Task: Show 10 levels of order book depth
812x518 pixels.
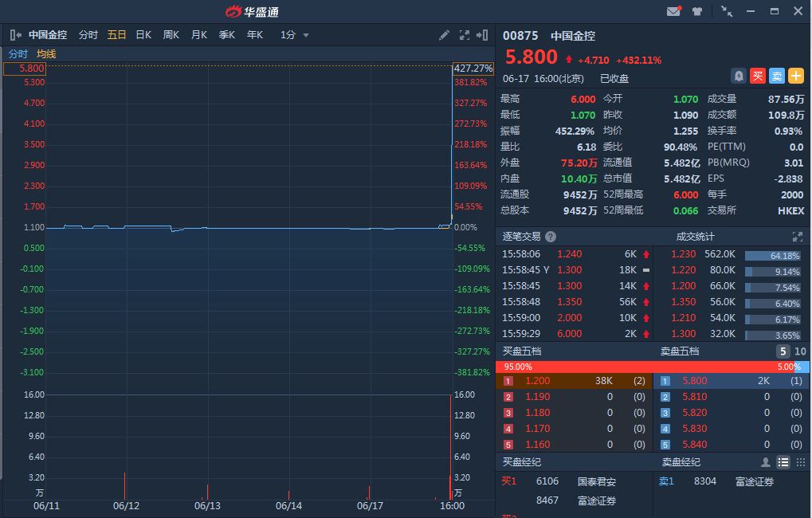Action: pyautogui.click(x=800, y=351)
